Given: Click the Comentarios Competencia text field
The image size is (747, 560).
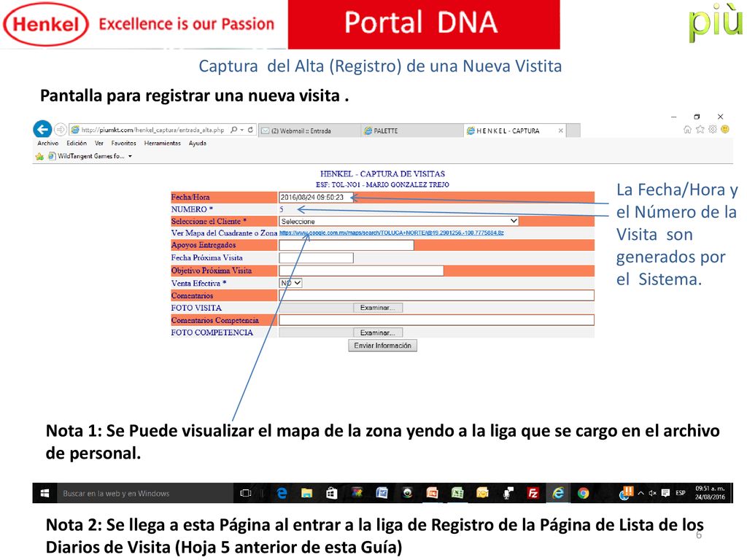Looking at the screenshot, I should [x=436, y=320].
